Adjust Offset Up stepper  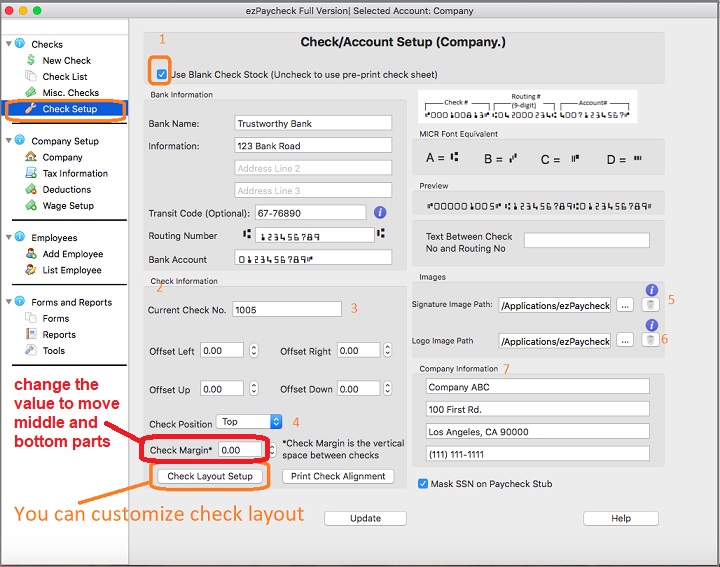253,389
